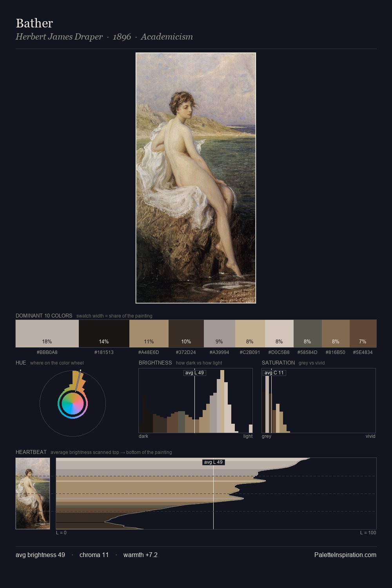Select the #D0C5B8 8% color swatch
This screenshot has width=392, height=588.
[279, 334]
